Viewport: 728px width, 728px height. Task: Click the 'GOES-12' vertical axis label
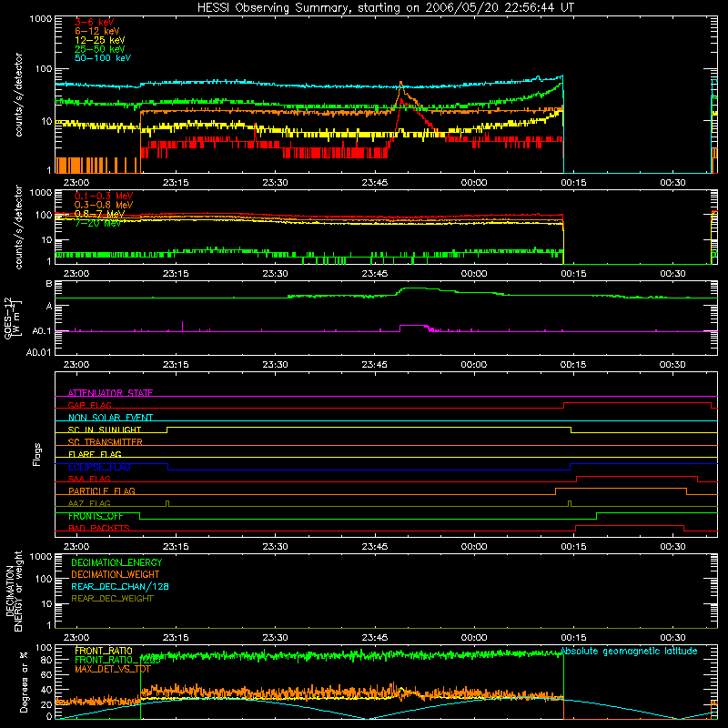[x=8, y=318]
